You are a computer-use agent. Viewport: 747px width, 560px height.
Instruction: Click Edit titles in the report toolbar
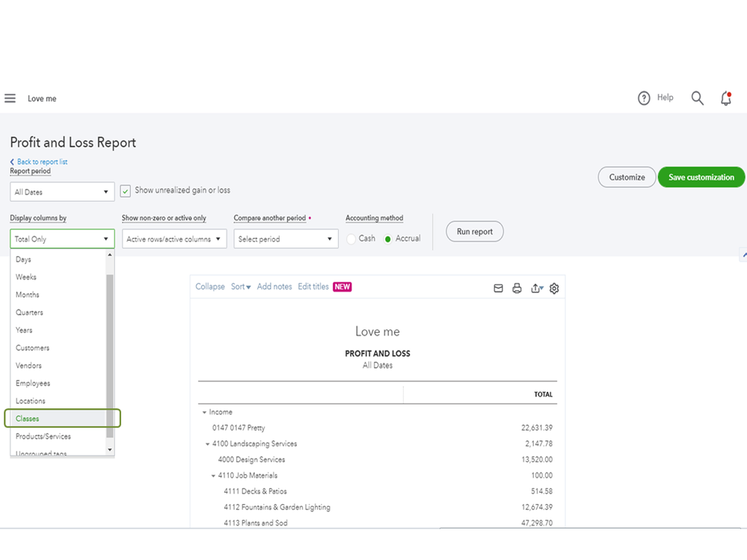pos(313,286)
